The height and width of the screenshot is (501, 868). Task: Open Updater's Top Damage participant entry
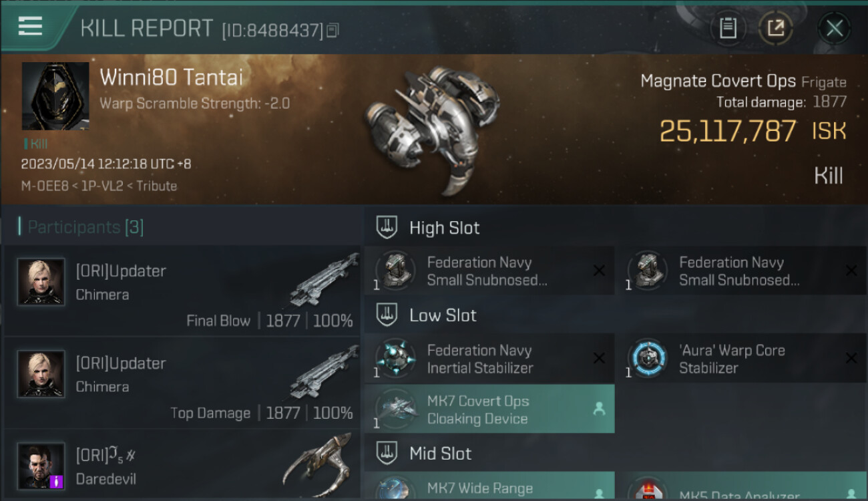coord(182,383)
